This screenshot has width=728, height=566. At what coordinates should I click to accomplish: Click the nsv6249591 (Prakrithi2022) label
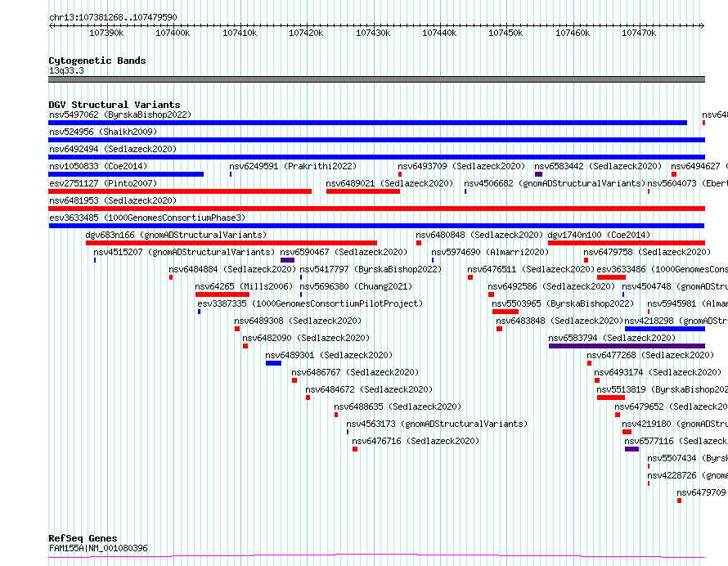pos(293,166)
